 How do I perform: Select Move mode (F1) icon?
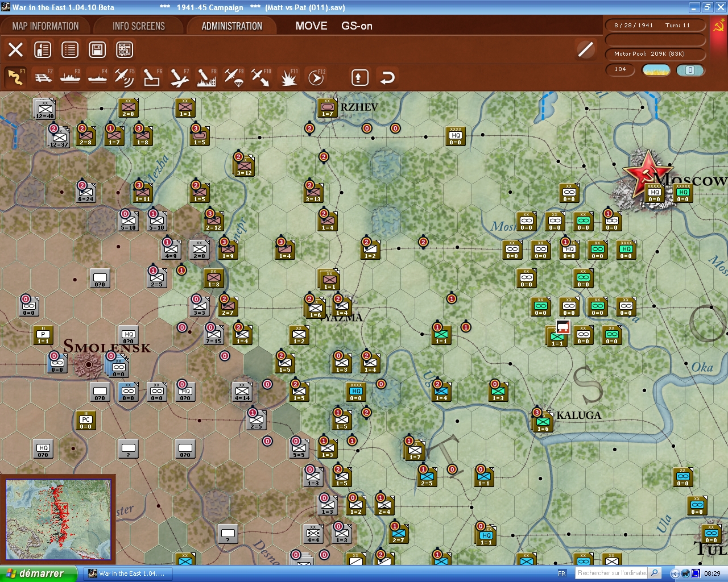tap(15, 77)
